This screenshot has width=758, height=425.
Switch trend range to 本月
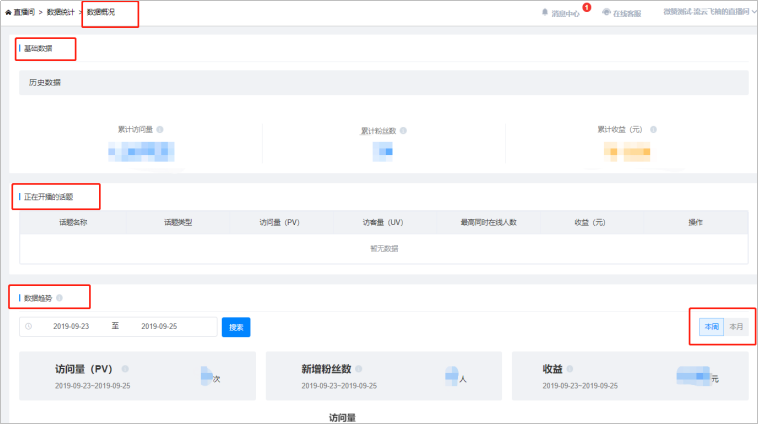(736, 326)
